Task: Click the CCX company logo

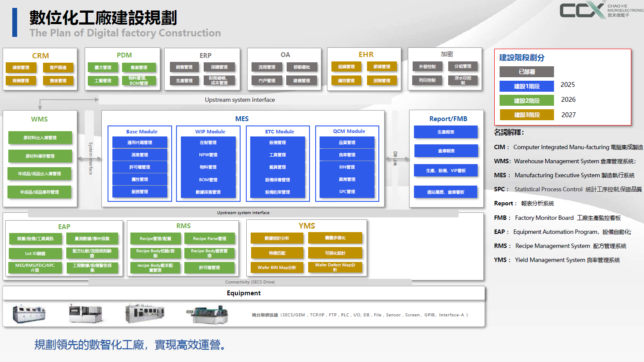Action: 582,10
